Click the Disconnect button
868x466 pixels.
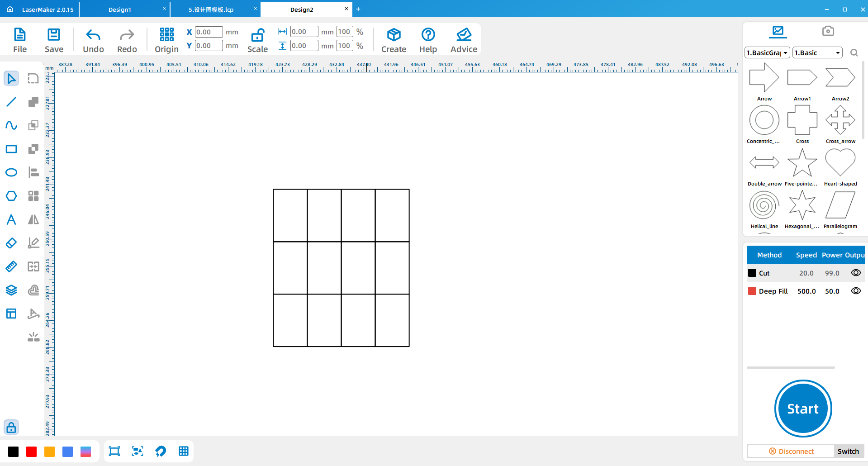tap(791, 451)
